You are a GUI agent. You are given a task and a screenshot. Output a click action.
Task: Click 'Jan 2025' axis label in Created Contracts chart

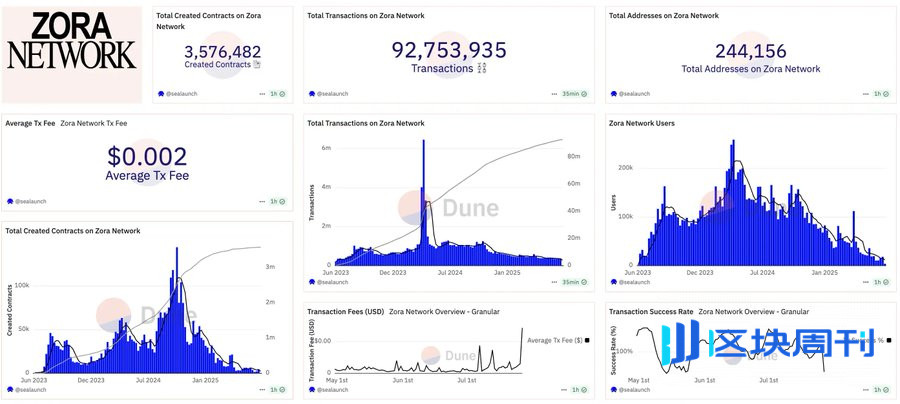205,380
